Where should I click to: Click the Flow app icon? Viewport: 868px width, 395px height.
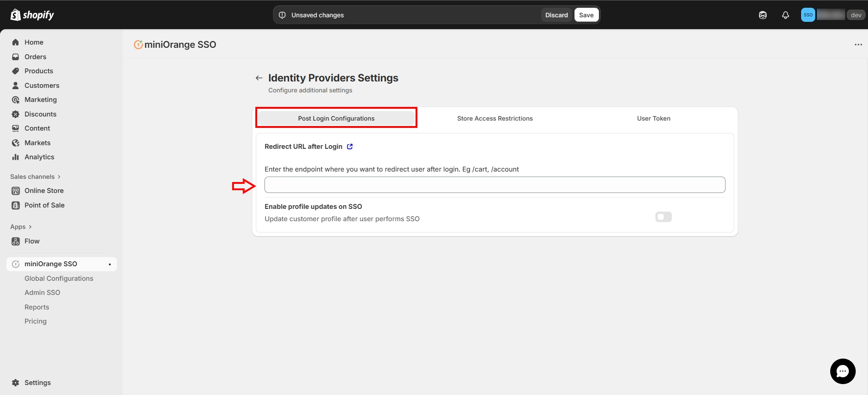point(15,241)
